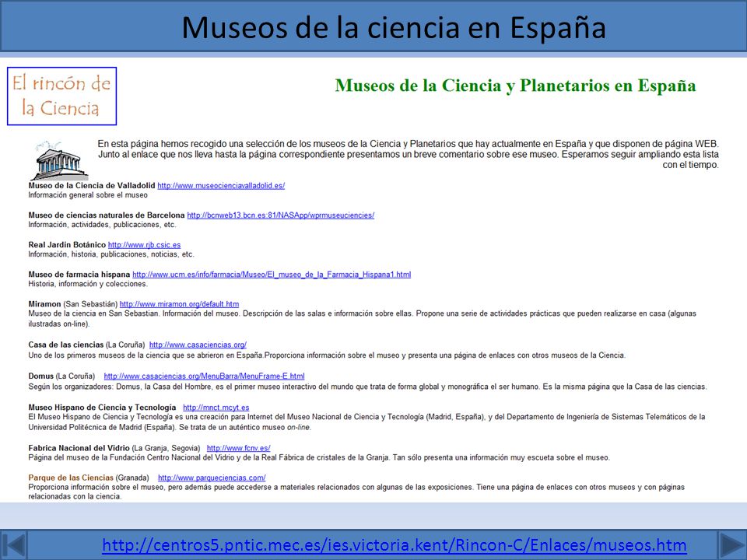Click the museum building clipart icon
747x560 pixels.
(59, 161)
